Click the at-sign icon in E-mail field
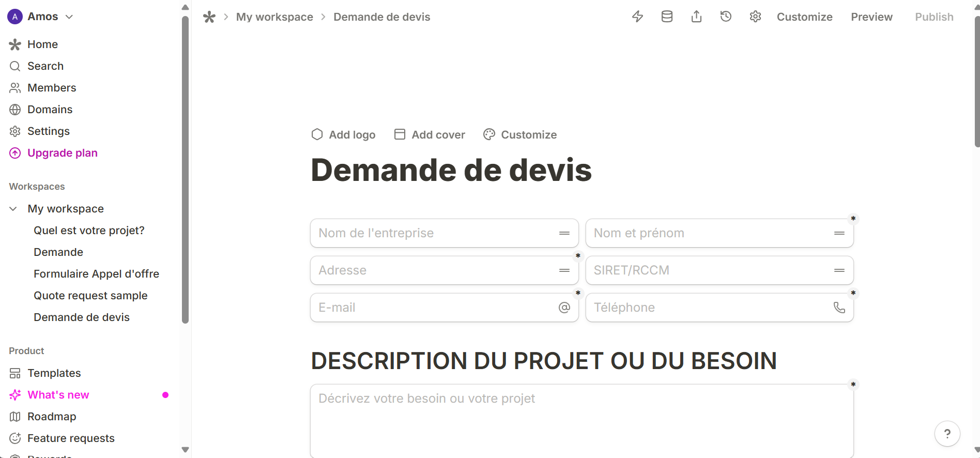Viewport: 980px width, 458px height. [x=564, y=308]
